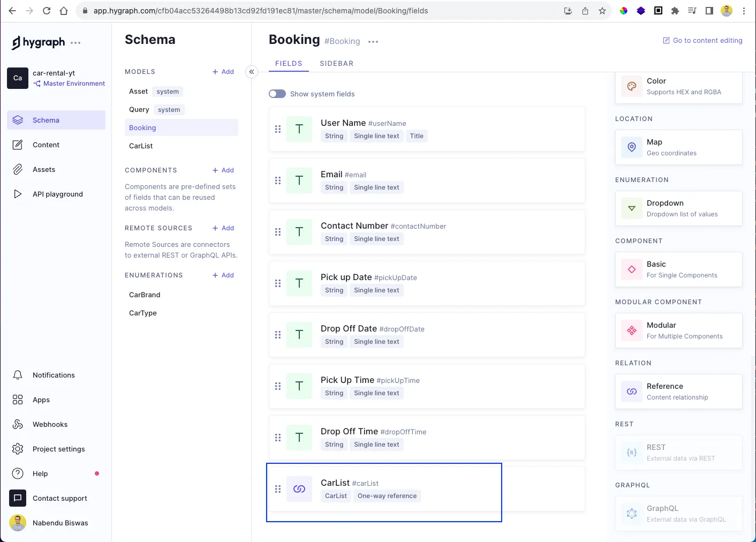Open Booking model more options dots

[x=373, y=42]
